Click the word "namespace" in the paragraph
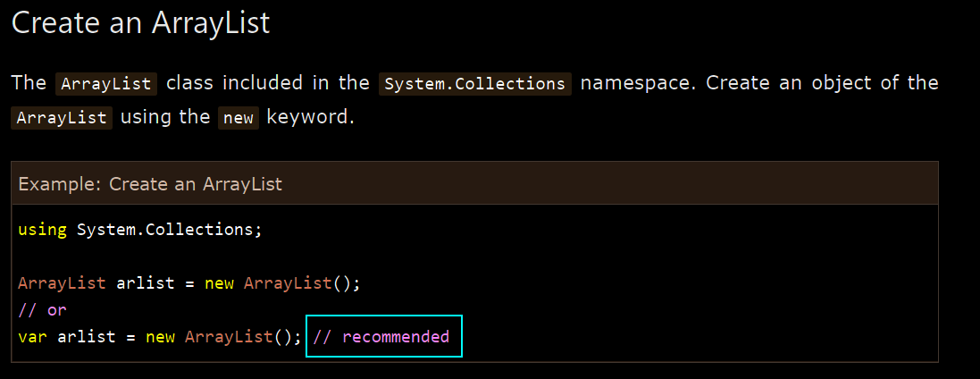This screenshot has height=379, width=980. point(638,83)
